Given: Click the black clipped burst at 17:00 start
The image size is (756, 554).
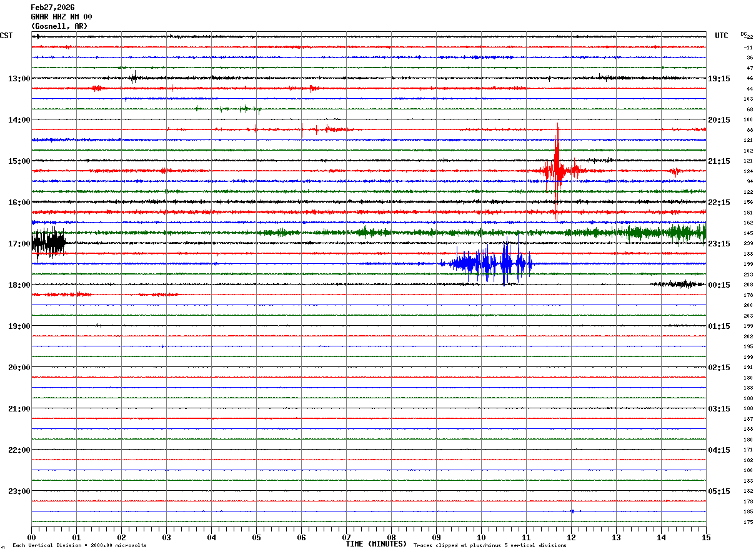Looking at the screenshot, I should click(48, 243).
